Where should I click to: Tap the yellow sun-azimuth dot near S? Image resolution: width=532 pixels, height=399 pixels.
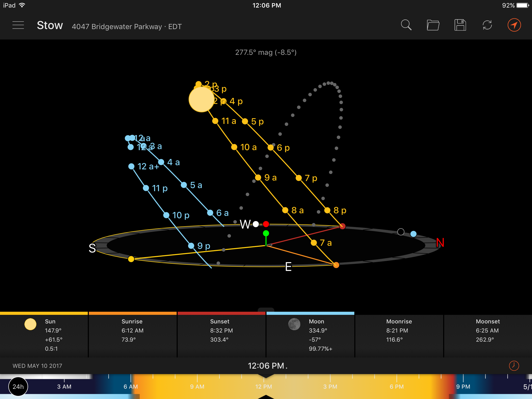pyautogui.click(x=131, y=259)
